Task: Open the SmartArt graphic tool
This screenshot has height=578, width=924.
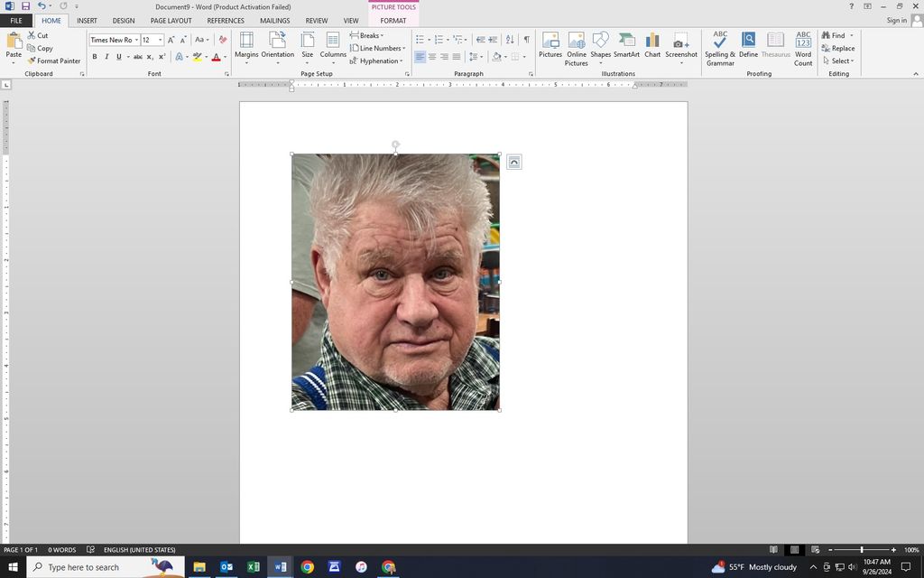Action: (626, 45)
